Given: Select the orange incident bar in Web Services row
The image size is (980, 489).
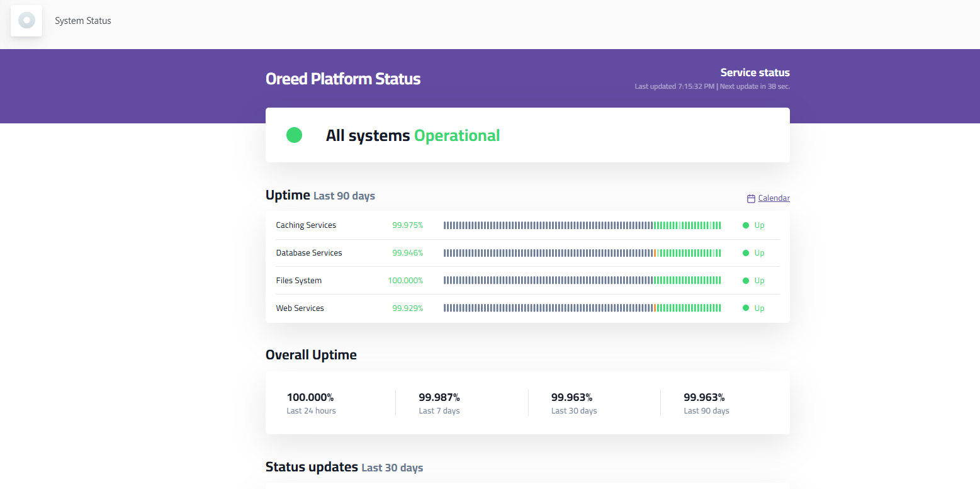Looking at the screenshot, I should click(x=655, y=308).
